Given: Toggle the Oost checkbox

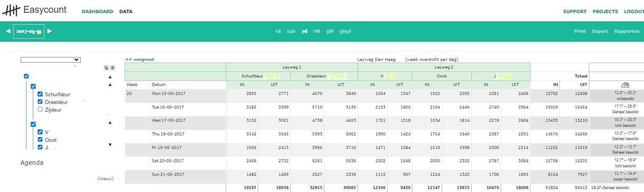Looking at the screenshot, I should pyautogui.click(x=40, y=140).
